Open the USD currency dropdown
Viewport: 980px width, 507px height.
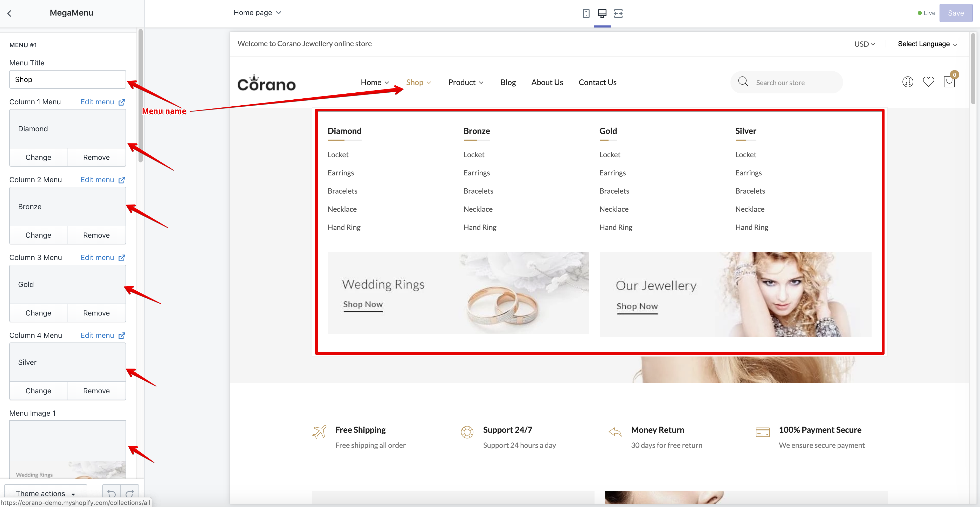point(864,44)
